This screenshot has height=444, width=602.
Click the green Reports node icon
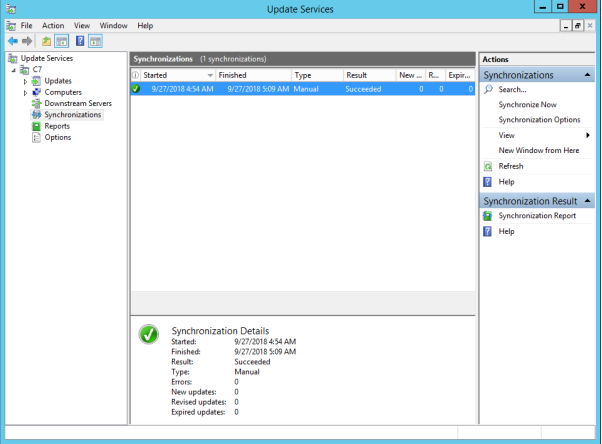36,126
